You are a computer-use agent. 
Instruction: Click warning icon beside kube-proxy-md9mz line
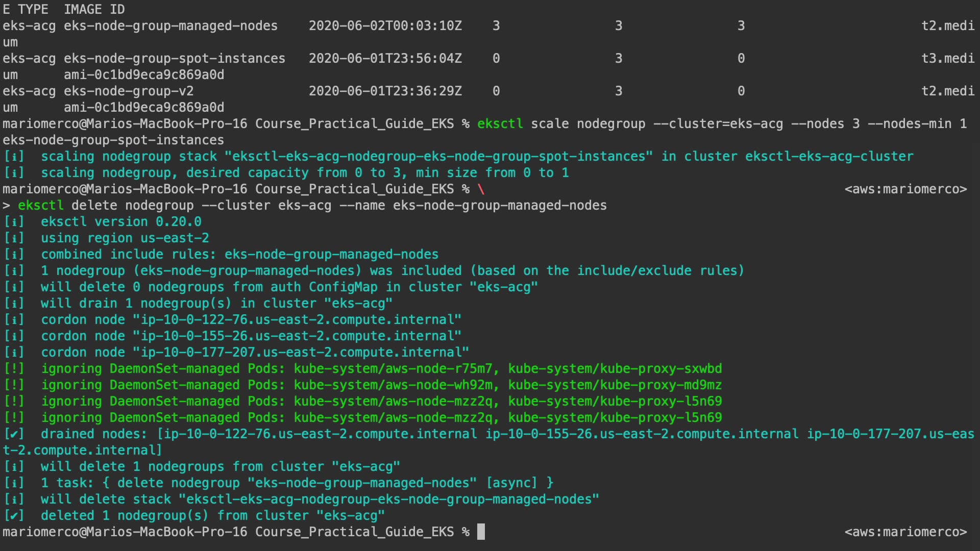14,385
